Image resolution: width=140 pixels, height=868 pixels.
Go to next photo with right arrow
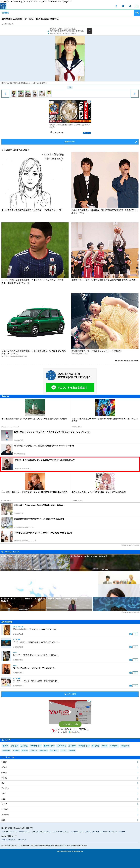click(x=135, y=94)
